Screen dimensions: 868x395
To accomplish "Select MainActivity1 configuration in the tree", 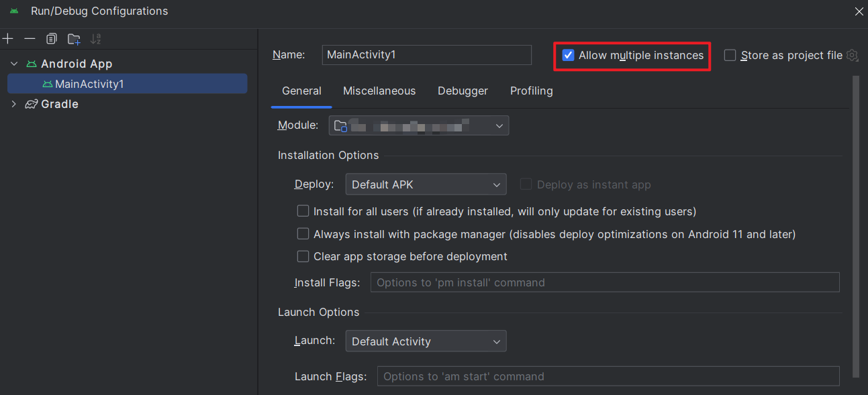I will 89,84.
